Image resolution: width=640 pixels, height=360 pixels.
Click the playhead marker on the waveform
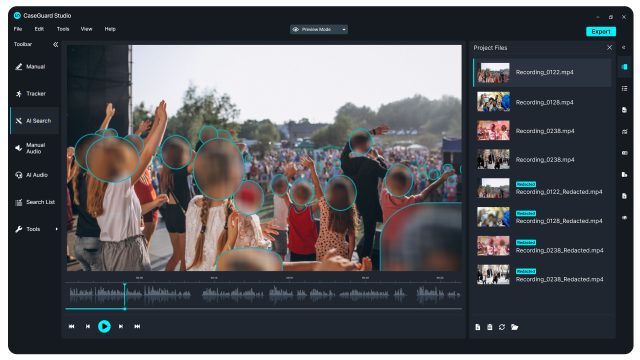pyautogui.click(x=124, y=283)
